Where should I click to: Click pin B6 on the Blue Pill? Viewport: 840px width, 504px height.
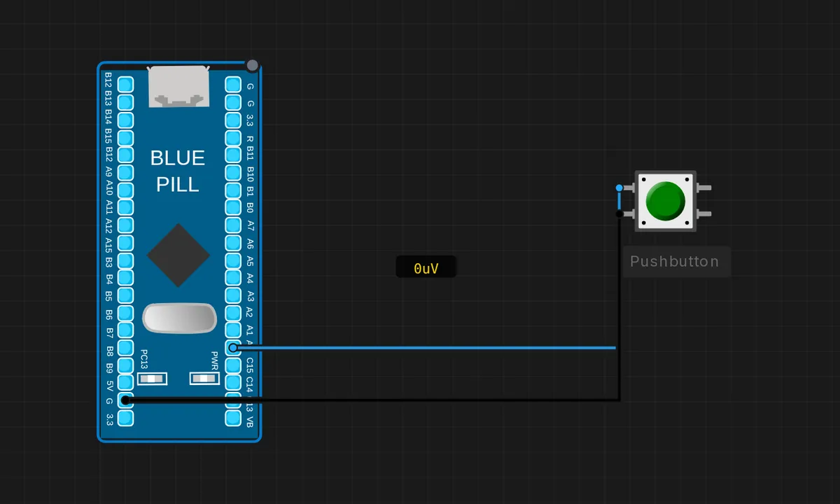click(125, 313)
